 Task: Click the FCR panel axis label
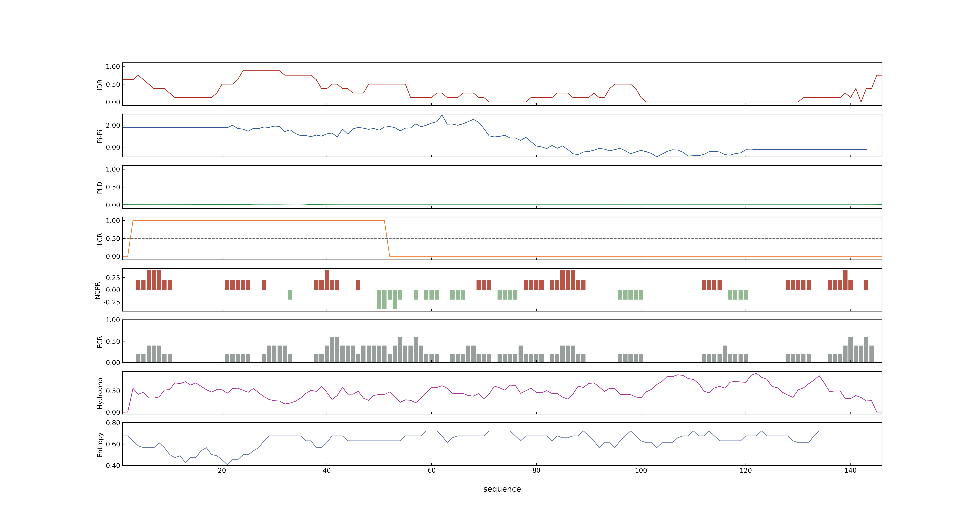(100, 341)
